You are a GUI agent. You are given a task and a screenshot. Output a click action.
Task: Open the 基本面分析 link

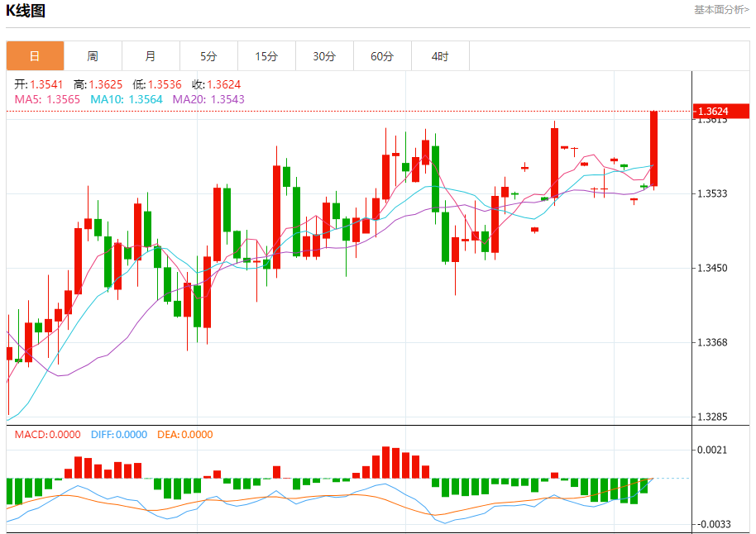(722, 10)
